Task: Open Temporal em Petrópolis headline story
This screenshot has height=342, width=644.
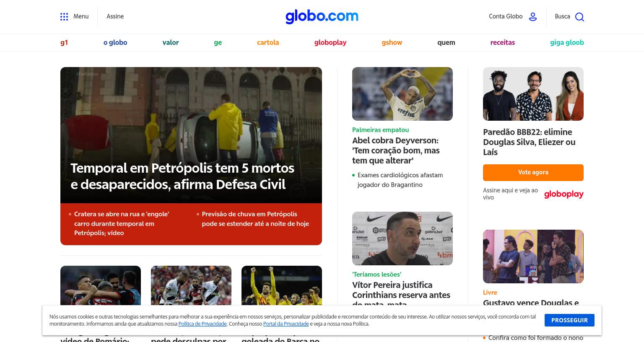Action: click(x=182, y=176)
